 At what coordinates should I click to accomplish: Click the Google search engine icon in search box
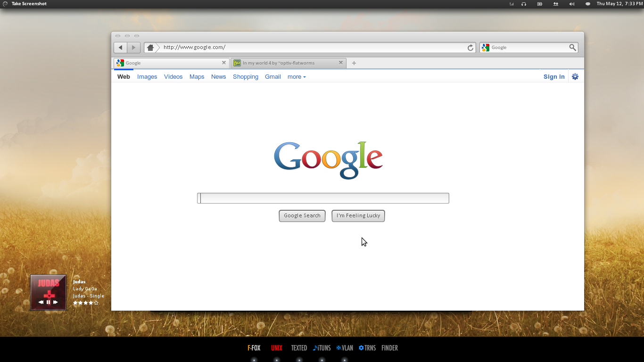[x=485, y=48]
